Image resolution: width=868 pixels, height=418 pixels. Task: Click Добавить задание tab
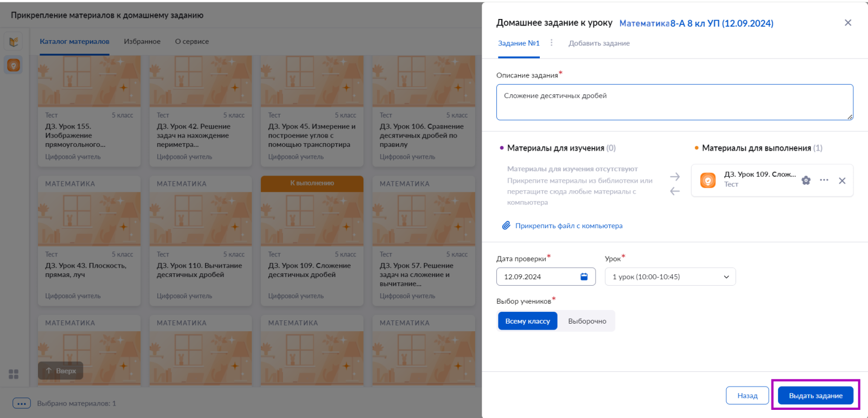(599, 43)
